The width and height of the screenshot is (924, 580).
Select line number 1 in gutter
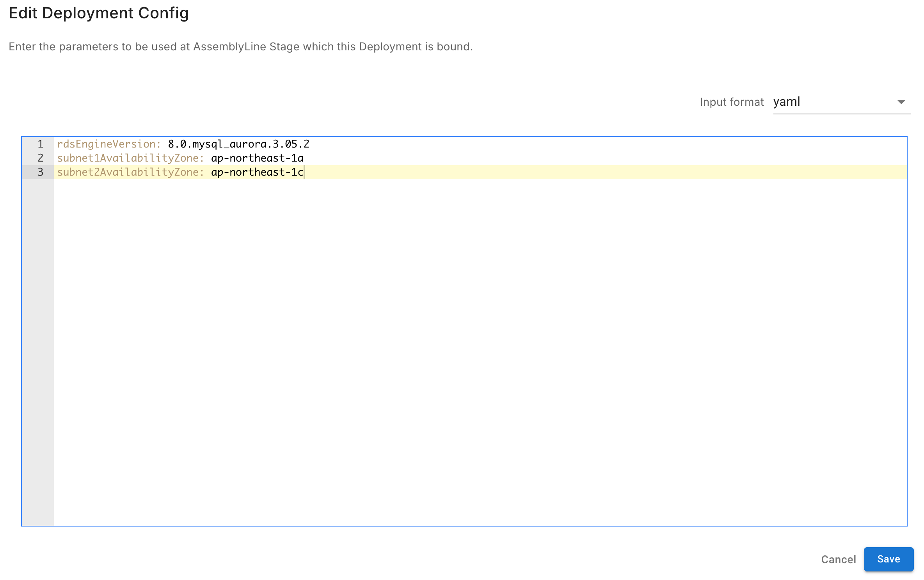coord(41,144)
